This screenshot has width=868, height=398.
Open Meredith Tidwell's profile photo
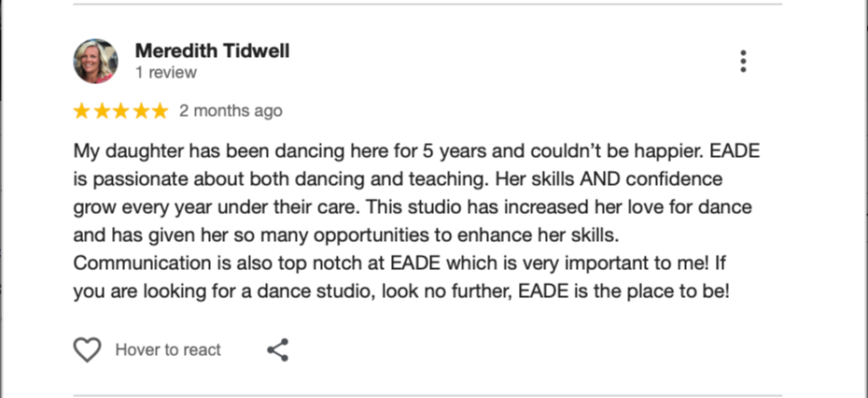click(x=95, y=61)
